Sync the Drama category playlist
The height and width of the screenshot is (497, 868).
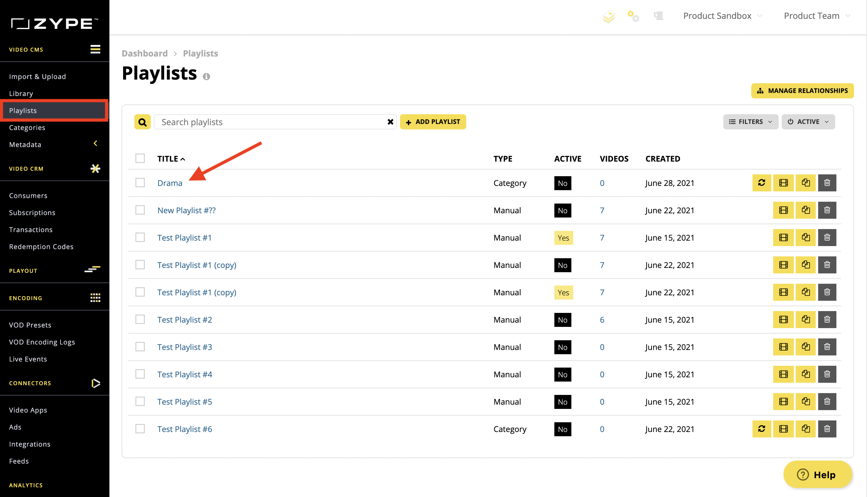761,183
